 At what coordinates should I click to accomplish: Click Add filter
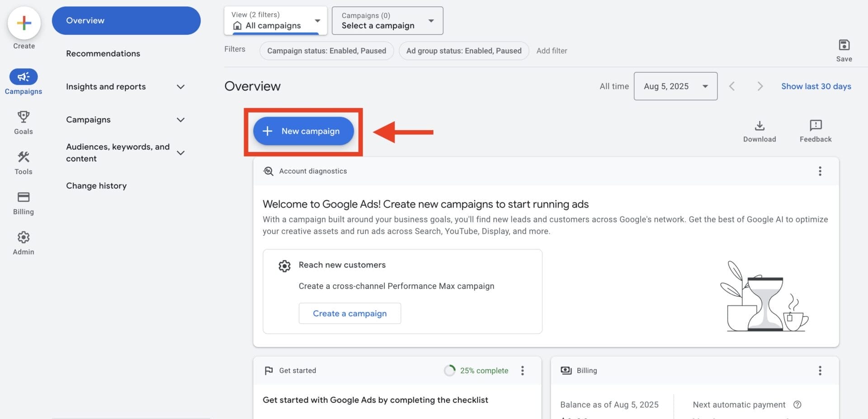(552, 51)
